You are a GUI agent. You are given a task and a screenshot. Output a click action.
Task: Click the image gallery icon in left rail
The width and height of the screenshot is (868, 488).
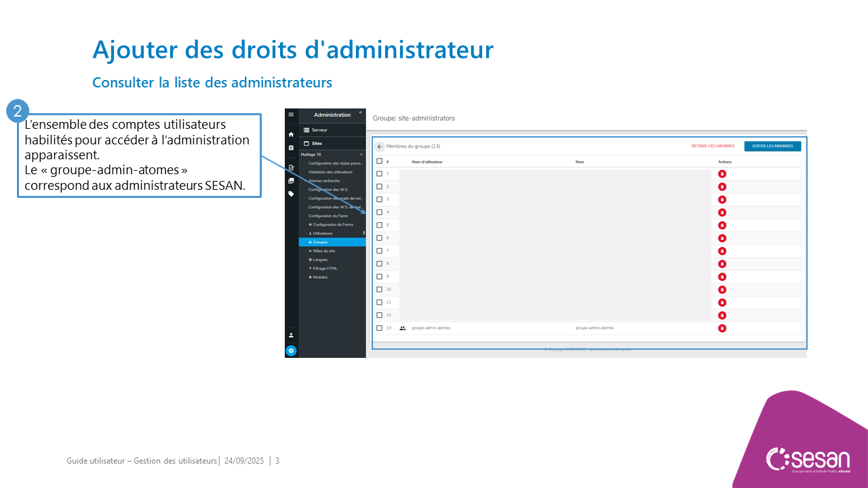(291, 181)
